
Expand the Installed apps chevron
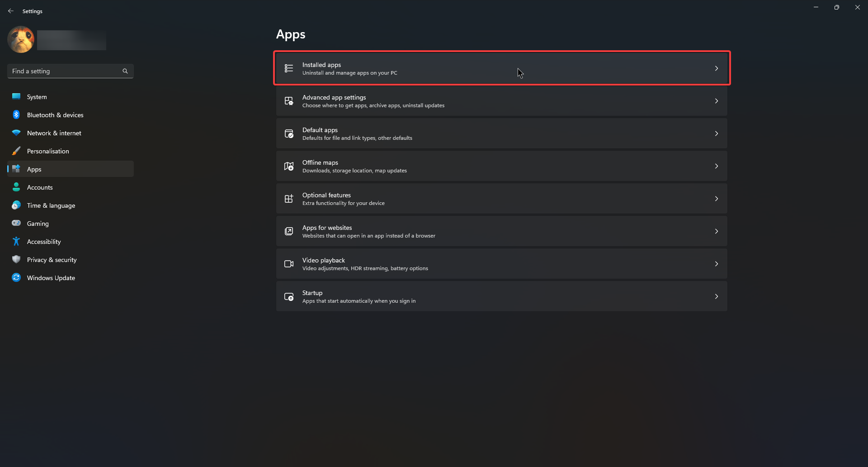(717, 68)
